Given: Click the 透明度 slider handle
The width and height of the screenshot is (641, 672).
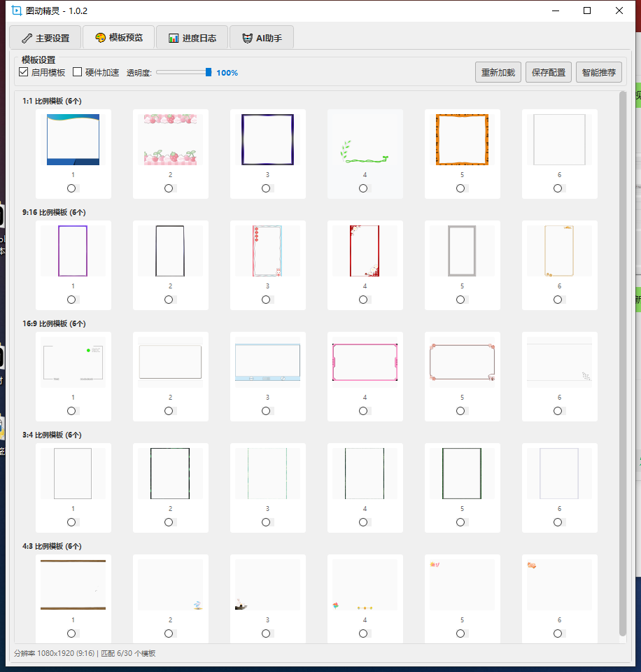Looking at the screenshot, I should click(x=209, y=72).
